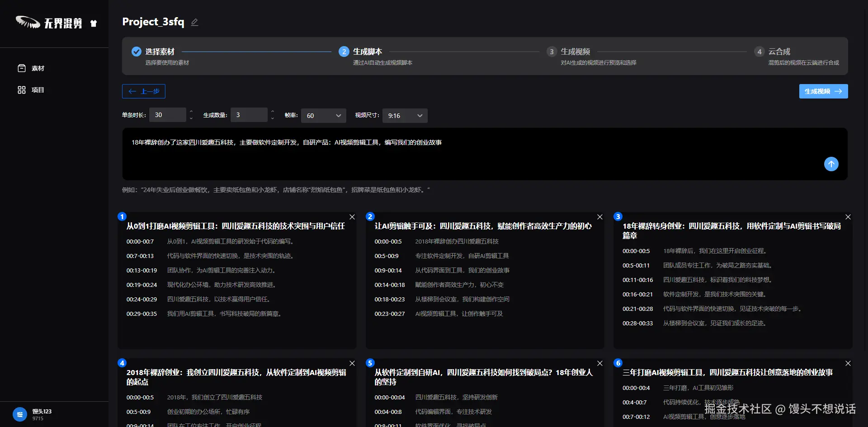Submit the prompt with the blue arrow button
Image resolution: width=868 pixels, height=427 pixels.
831,164
